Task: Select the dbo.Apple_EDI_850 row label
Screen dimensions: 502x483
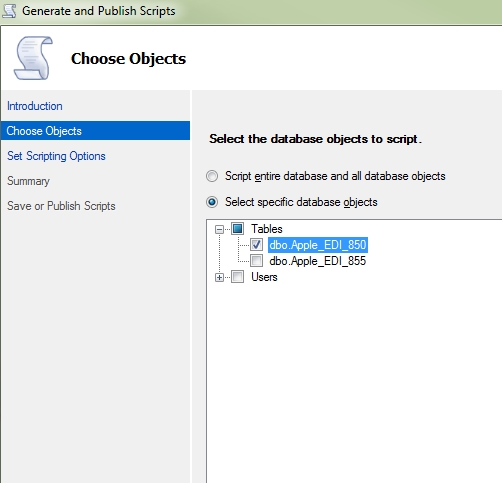Action: [x=318, y=245]
